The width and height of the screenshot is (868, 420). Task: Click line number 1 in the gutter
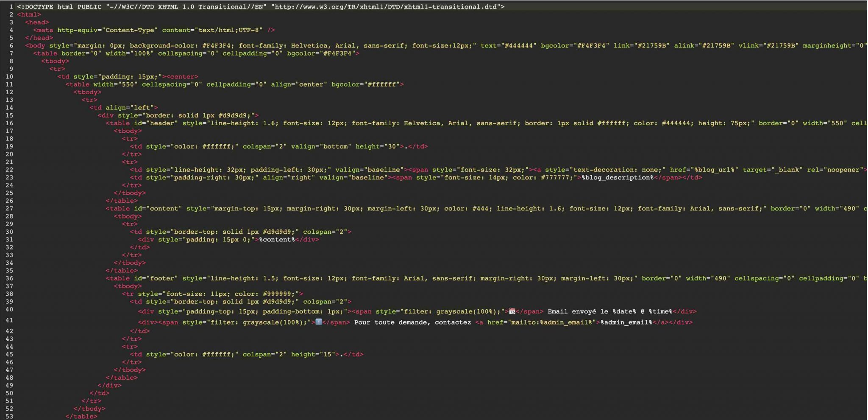pyautogui.click(x=11, y=6)
